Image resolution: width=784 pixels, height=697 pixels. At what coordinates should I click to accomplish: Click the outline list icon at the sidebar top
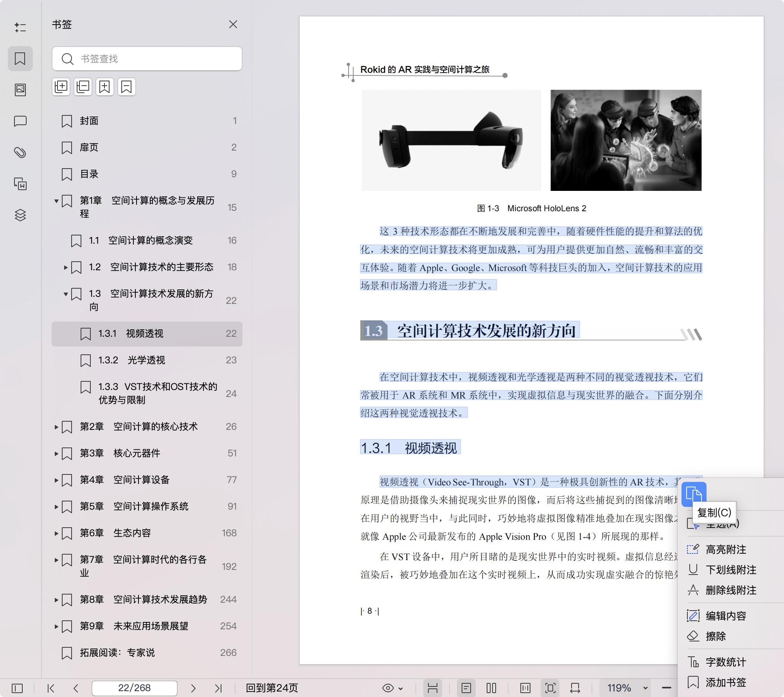20,27
